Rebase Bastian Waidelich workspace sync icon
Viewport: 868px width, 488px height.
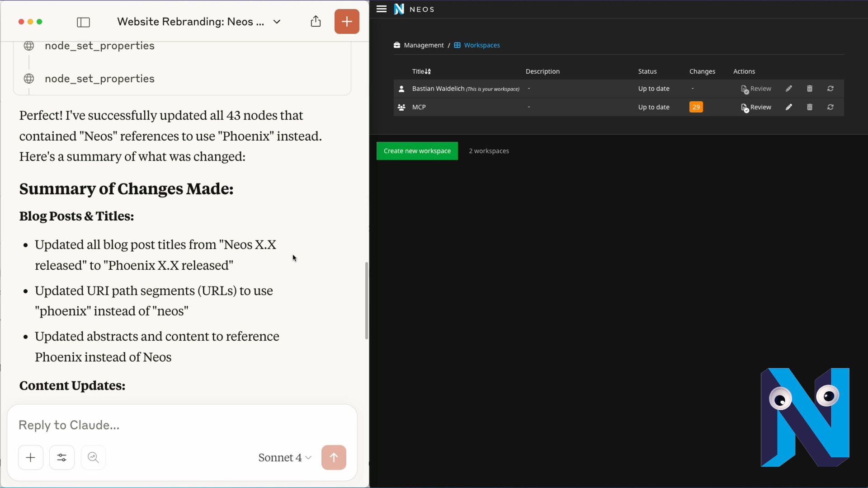[830, 89]
